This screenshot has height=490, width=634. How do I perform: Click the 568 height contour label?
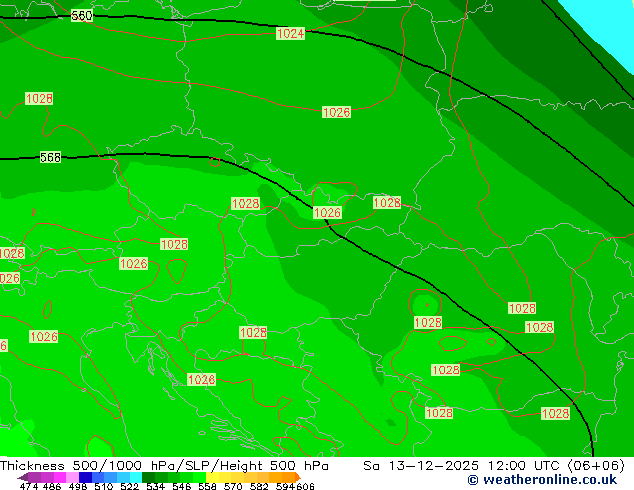tap(50, 157)
